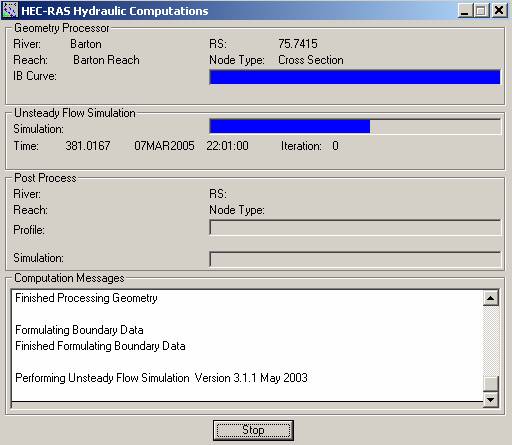This screenshot has height=445, width=512.
Task: Click the 'Profile:' label in Post Process
Action: point(29,230)
